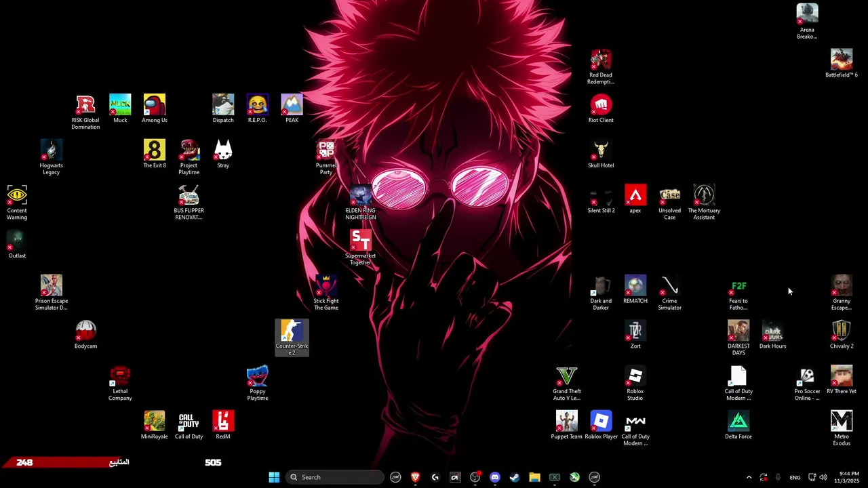Click the ELDEN RING NIGHTREIGN icon
The image size is (868, 488).
[361, 203]
